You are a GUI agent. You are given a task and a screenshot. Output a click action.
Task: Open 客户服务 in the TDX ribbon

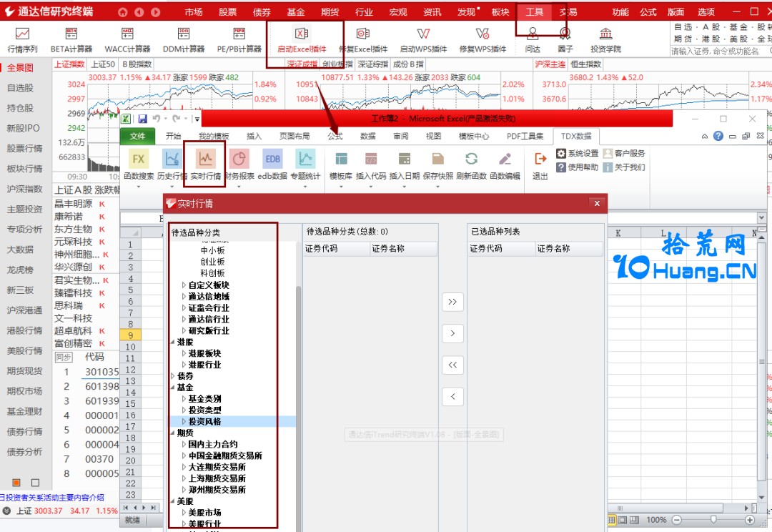point(624,153)
